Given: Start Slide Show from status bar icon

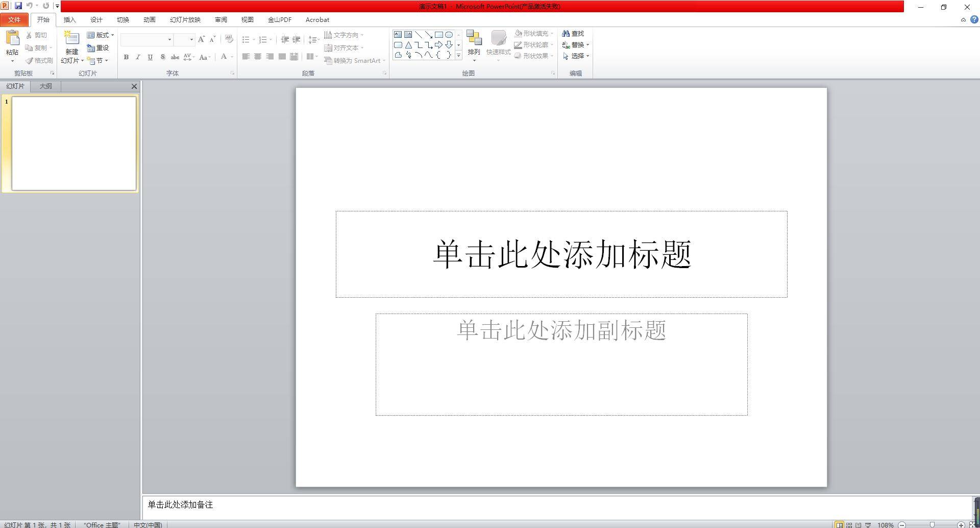Looking at the screenshot, I should (868, 524).
